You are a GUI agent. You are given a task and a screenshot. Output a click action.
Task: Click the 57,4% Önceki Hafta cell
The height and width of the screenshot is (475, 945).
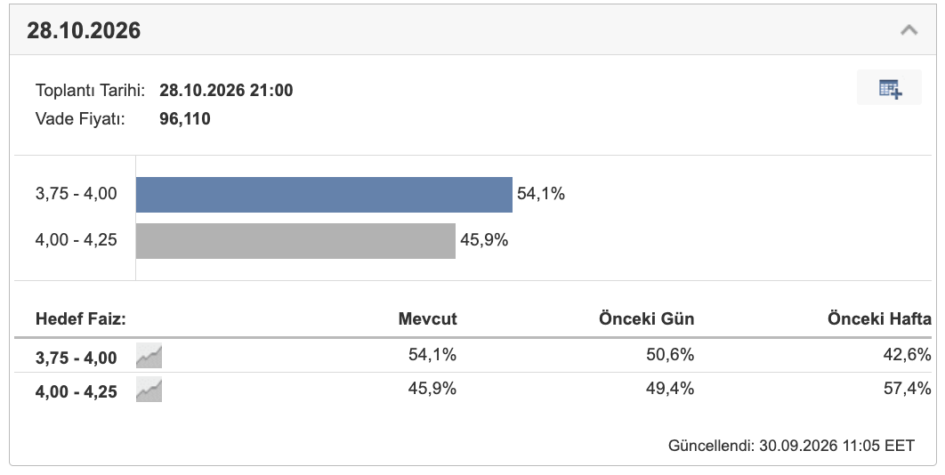click(x=907, y=388)
